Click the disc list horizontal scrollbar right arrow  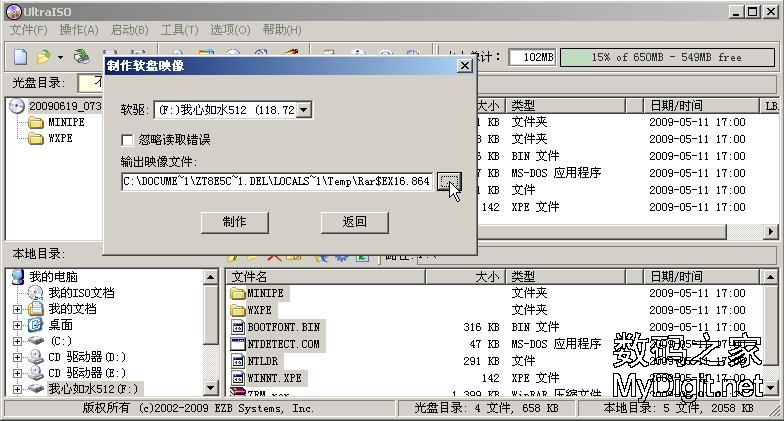click(771, 231)
